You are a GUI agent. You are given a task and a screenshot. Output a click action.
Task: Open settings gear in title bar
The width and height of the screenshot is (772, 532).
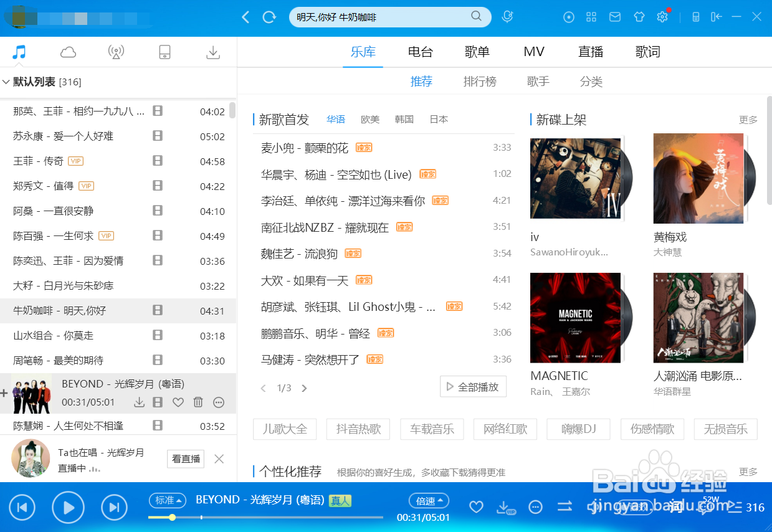(x=662, y=17)
